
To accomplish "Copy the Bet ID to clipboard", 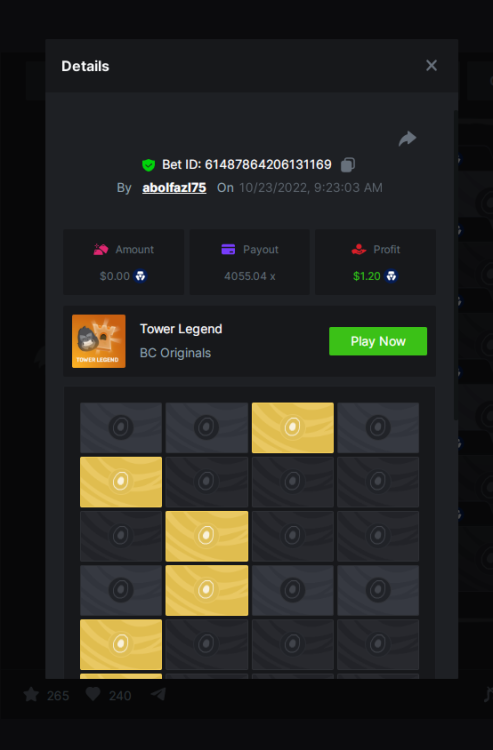I will pos(348,165).
